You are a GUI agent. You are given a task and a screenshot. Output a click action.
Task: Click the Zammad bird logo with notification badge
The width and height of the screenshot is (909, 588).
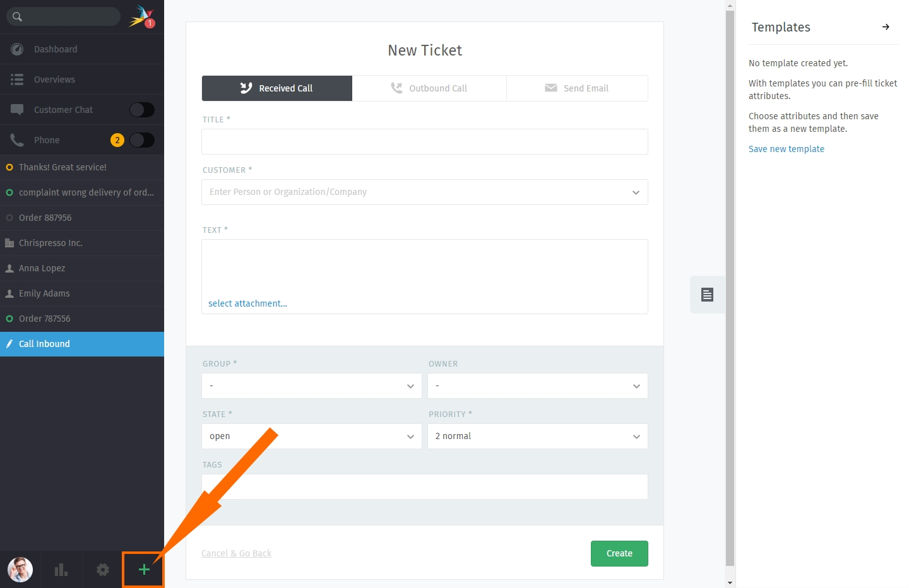click(x=142, y=16)
